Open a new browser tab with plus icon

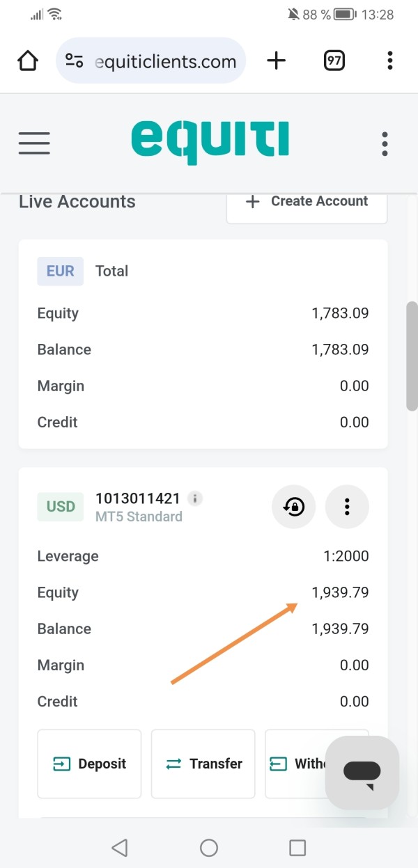[277, 61]
